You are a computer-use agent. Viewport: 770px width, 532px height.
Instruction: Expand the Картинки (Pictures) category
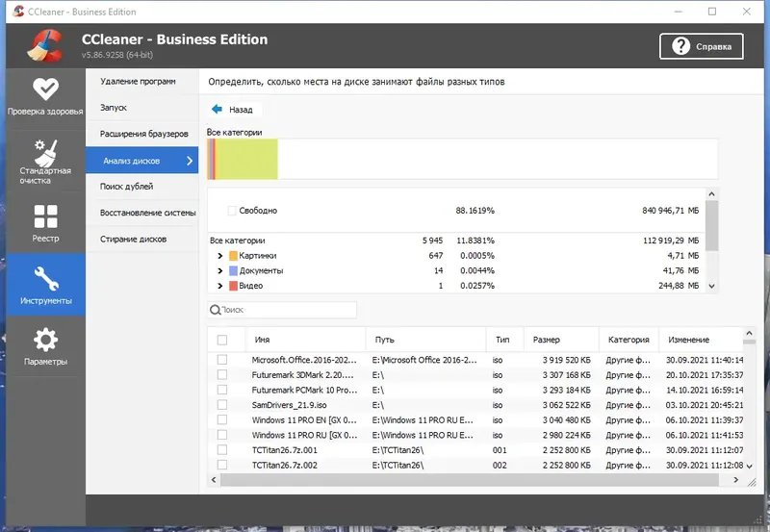(x=220, y=256)
